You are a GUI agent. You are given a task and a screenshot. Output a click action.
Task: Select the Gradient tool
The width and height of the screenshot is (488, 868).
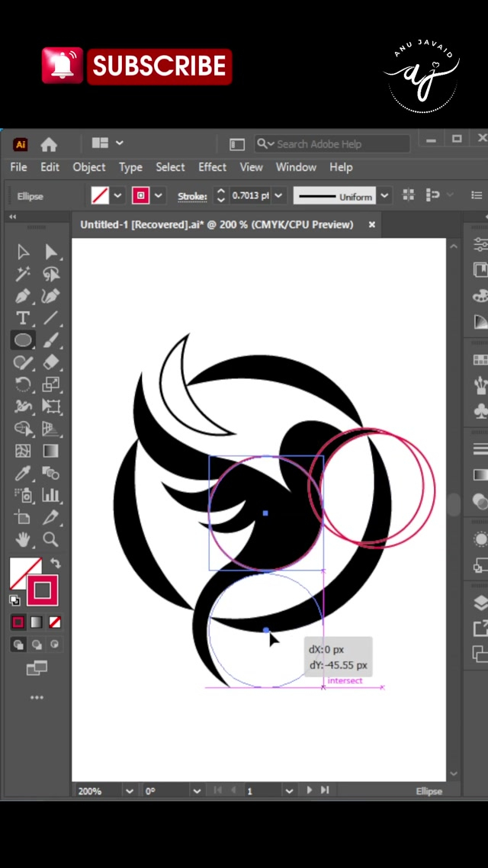click(51, 451)
